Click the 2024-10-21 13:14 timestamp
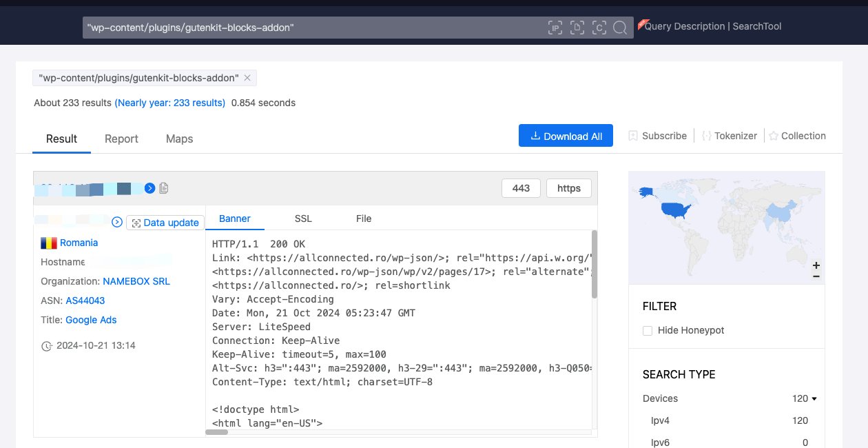This screenshot has height=448, width=868. [x=96, y=345]
